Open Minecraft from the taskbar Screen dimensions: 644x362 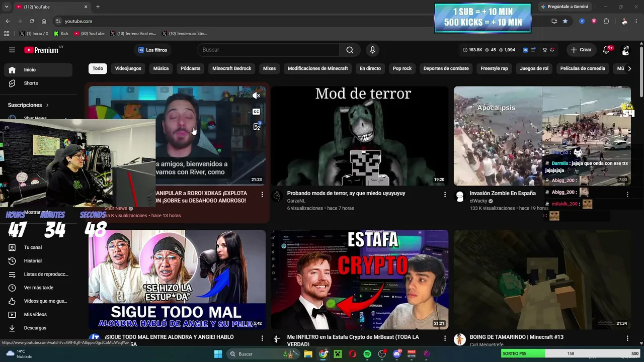point(338,354)
